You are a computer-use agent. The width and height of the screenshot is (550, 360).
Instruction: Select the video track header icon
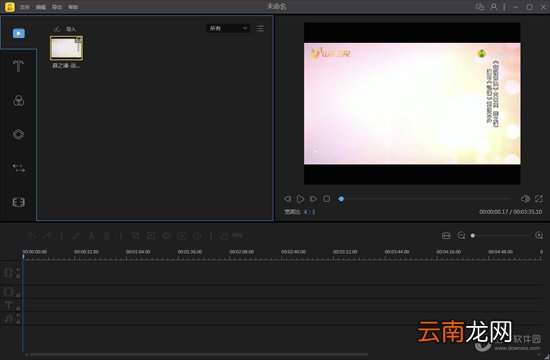point(8,273)
